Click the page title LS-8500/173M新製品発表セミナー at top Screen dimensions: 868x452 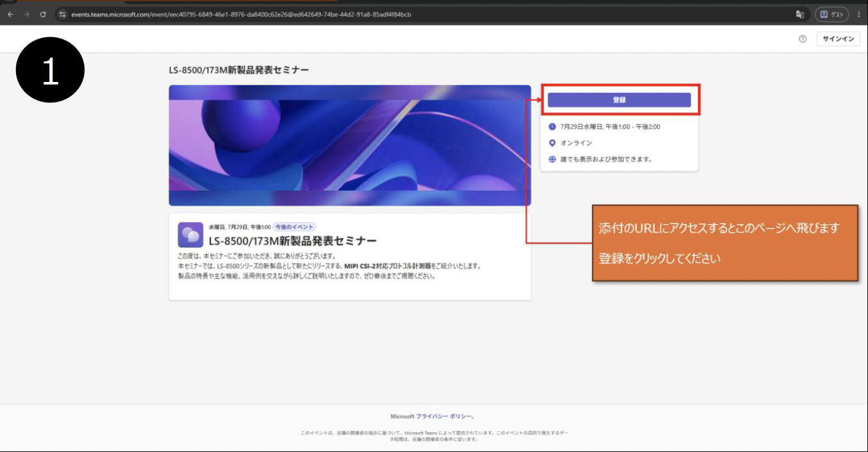pyautogui.click(x=239, y=69)
